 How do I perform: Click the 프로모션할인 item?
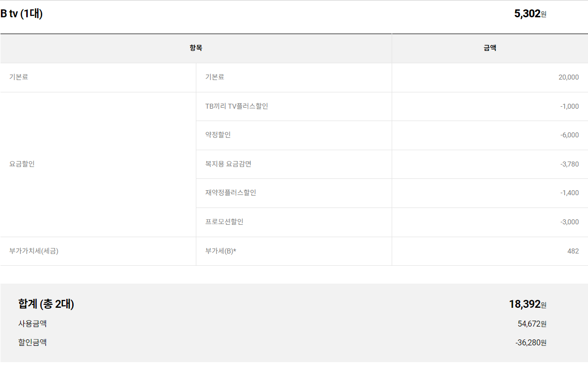pos(224,222)
